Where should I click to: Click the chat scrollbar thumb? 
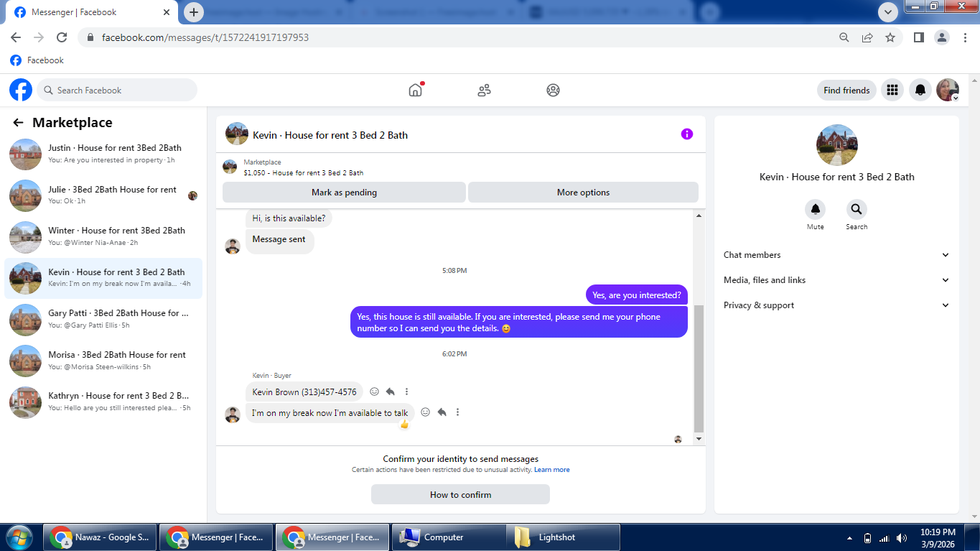point(699,368)
